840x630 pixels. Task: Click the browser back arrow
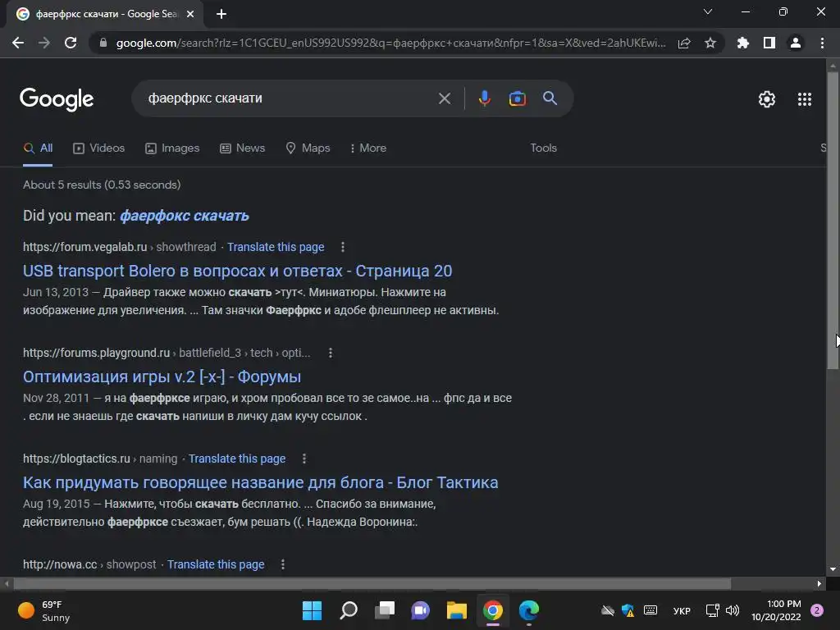coord(18,43)
